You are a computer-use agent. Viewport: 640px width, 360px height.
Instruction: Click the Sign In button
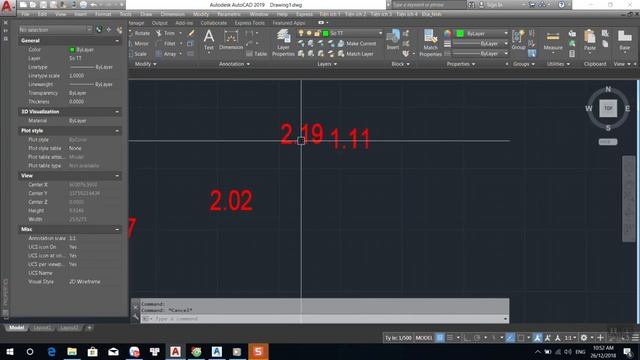point(491,5)
